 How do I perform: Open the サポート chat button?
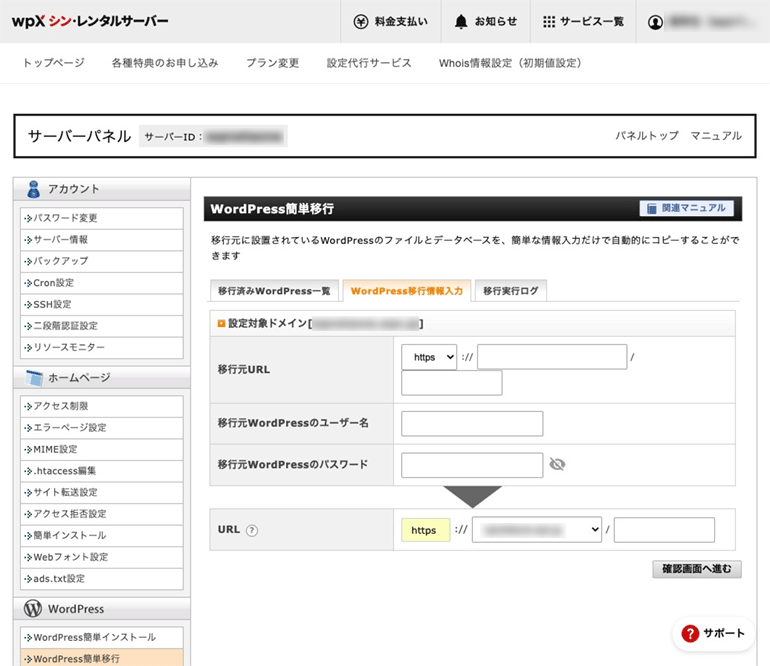(713, 633)
